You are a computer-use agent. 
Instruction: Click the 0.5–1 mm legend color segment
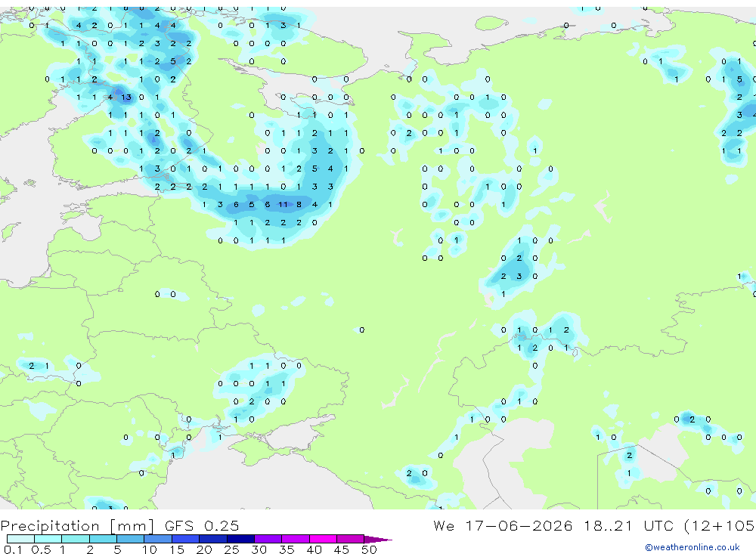click(48, 539)
